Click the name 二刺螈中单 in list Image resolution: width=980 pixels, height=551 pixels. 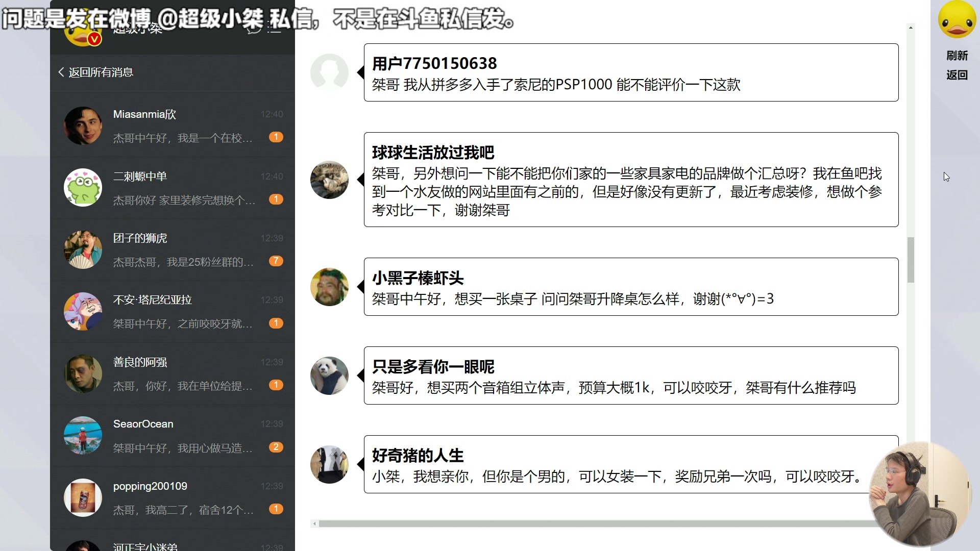(140, 176)
